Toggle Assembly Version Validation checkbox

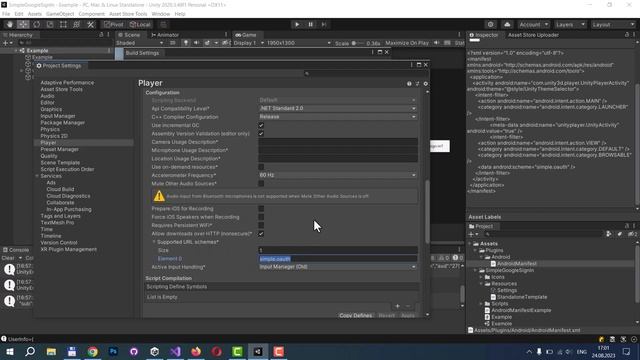(261, 133)
